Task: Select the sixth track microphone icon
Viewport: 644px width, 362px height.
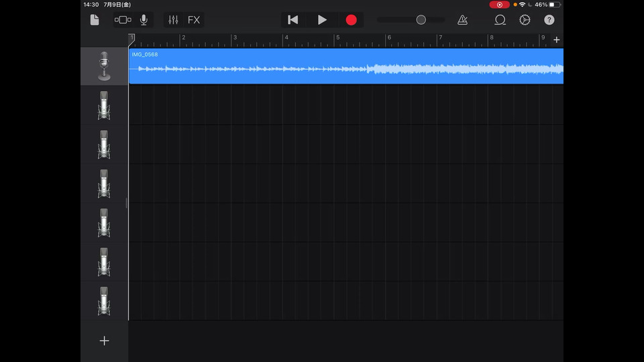Action: (x=105, y=262)
